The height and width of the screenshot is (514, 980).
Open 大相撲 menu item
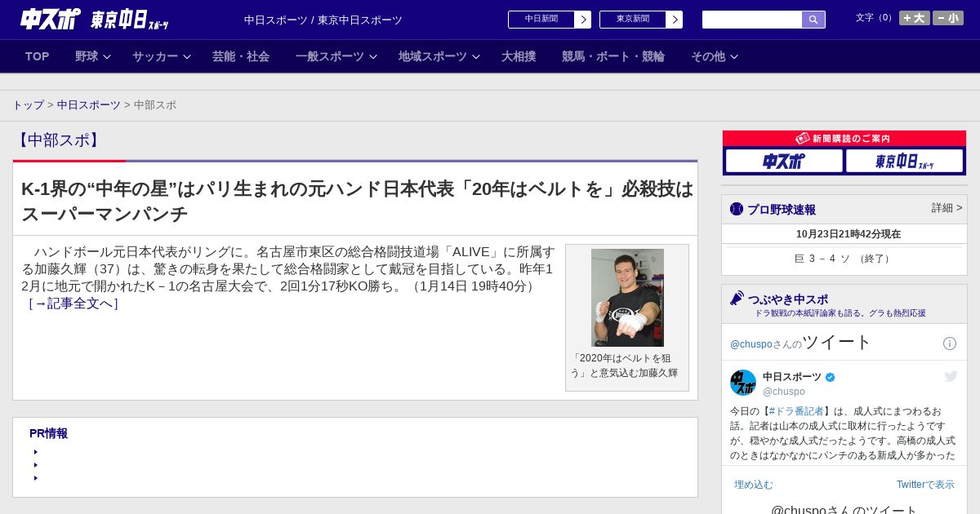[519, 56]
